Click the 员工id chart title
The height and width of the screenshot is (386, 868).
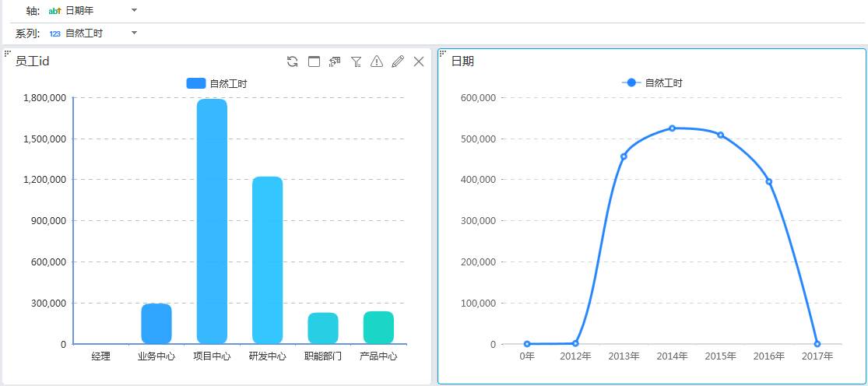[32, 61]
